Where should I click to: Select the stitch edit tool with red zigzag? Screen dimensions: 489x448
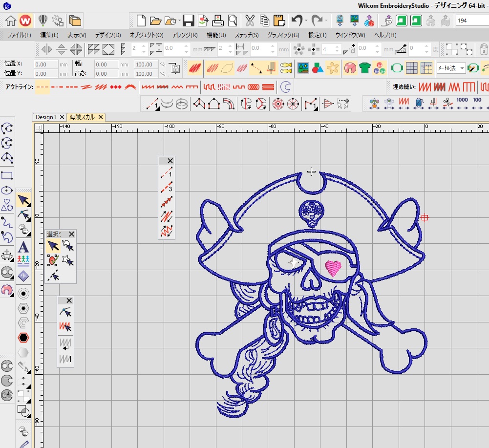[x=65, y=327]
